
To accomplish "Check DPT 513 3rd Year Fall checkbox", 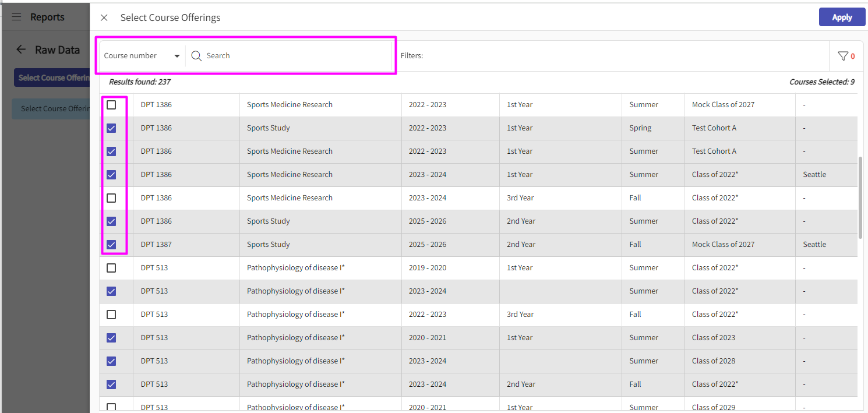I will click(x=111, y=315).
